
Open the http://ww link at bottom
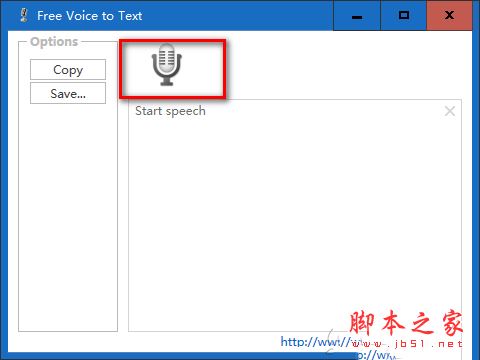[315, 342]
